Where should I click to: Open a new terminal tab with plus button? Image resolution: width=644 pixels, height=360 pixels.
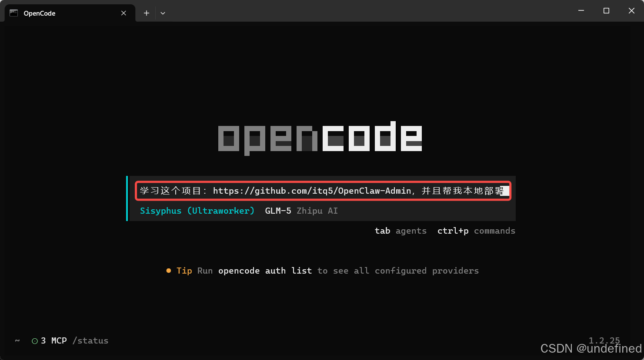click(x=147, y=13)
